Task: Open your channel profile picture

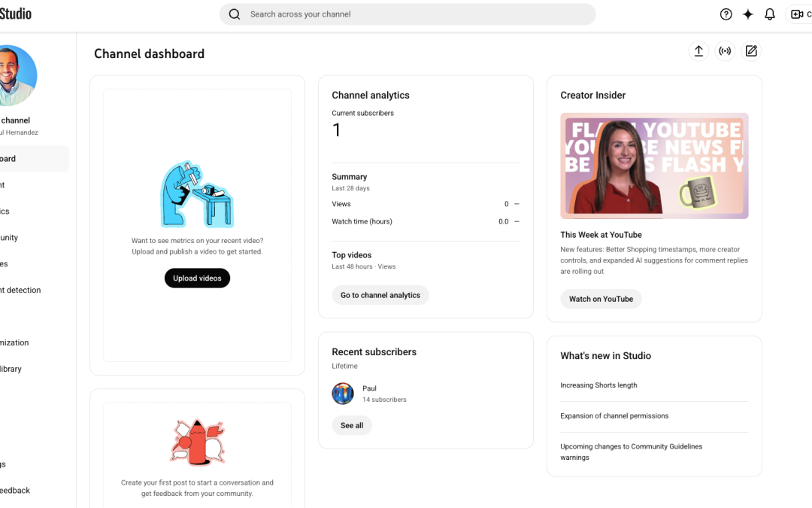Action: 17,75
